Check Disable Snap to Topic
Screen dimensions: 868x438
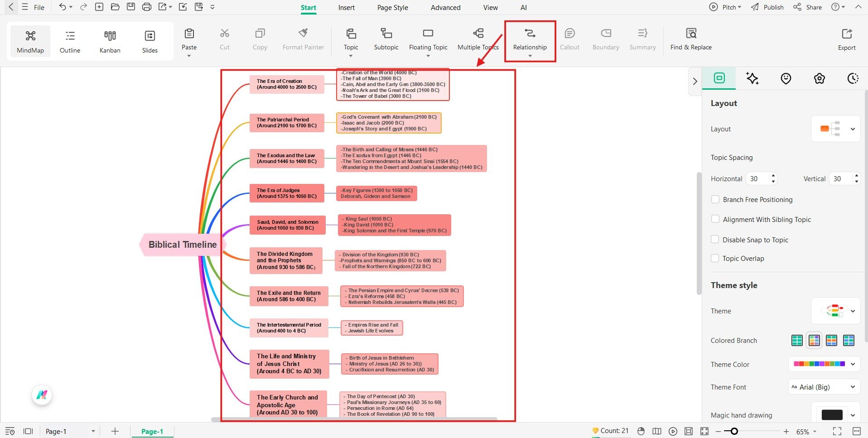715,239
